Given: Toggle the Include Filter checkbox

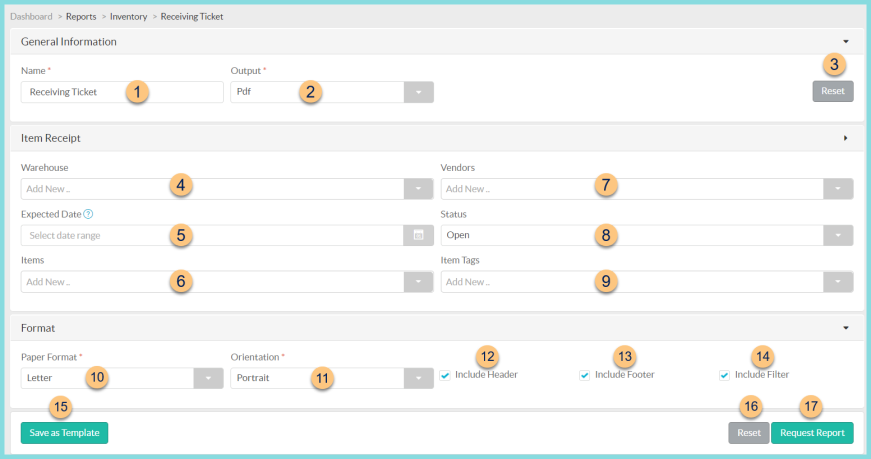Looking at the screenshot, I should click(724, 376).
